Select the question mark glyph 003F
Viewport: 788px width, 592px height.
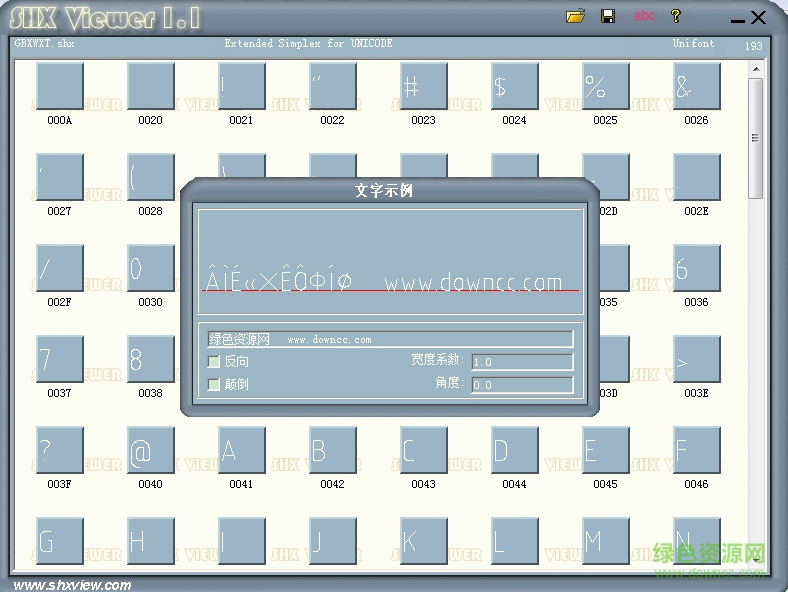59,450
